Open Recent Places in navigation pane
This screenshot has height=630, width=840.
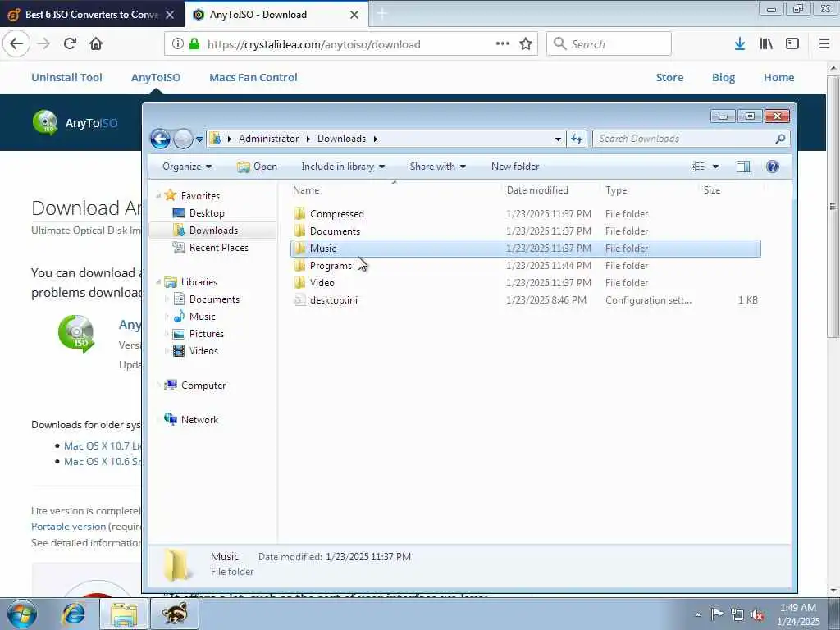click(x=218, y=248)
